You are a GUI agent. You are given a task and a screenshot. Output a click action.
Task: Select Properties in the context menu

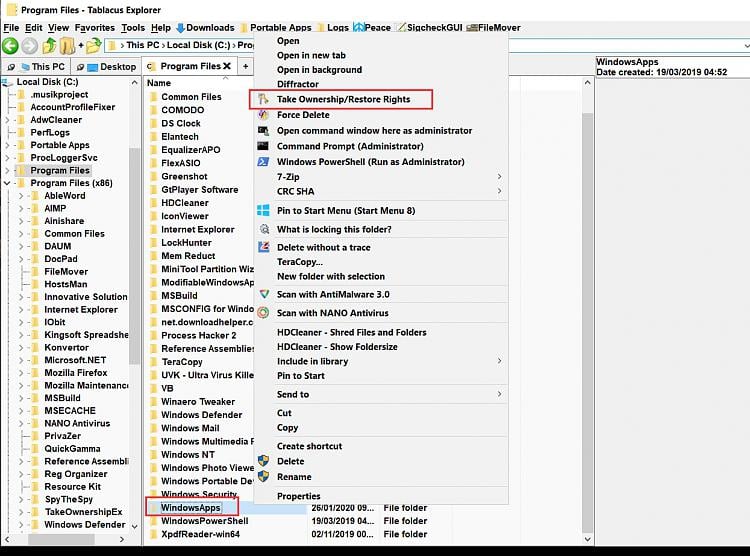click(298, 496)
